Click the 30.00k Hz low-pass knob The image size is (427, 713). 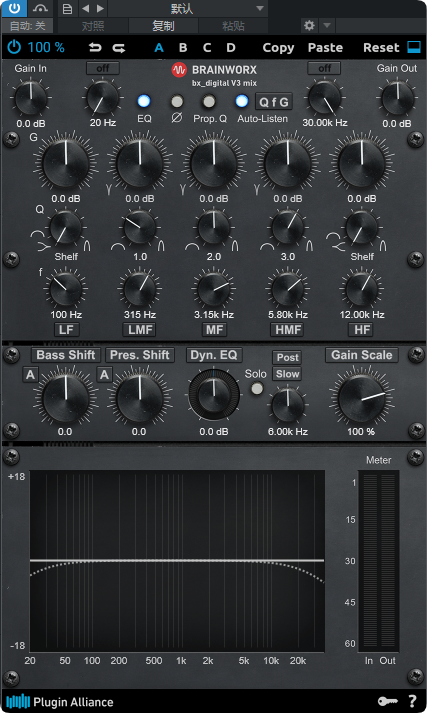[325, 98]
